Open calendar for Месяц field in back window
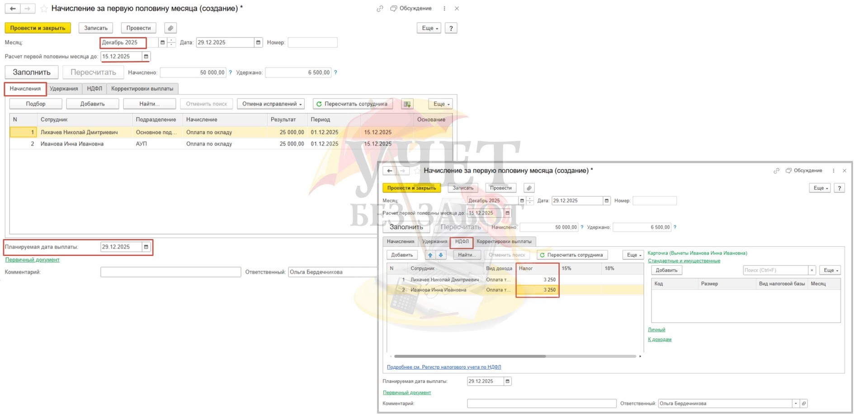The image size is (868, 414). pos(163,42)
